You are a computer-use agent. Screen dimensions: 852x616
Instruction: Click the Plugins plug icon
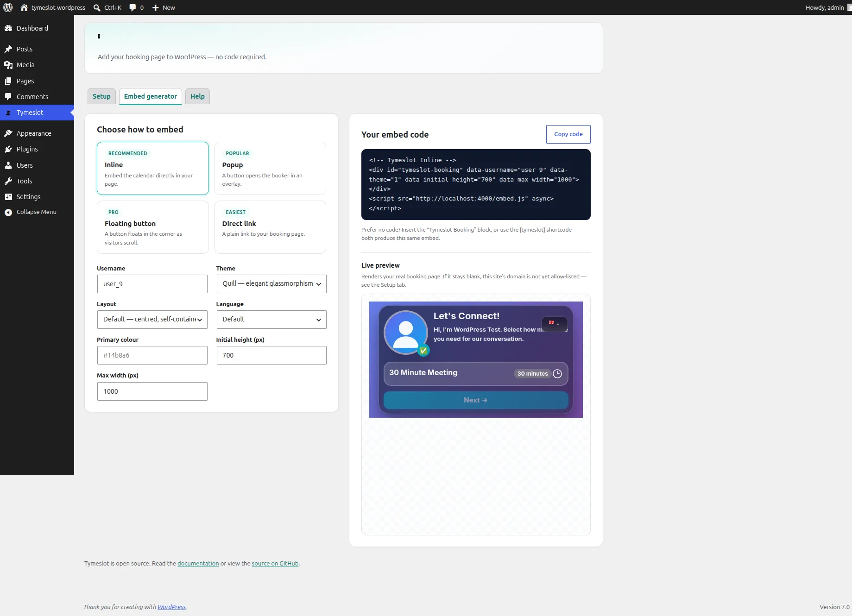[8, 149]
